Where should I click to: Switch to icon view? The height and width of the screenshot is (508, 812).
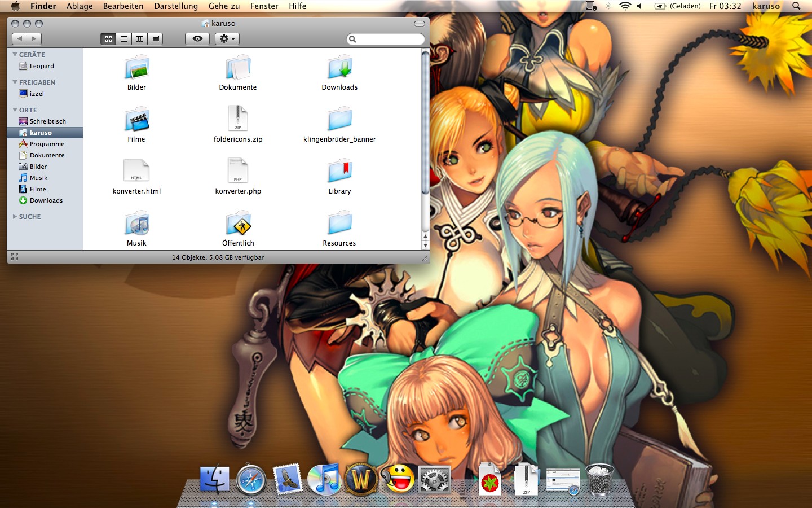(x=108, y=38)
